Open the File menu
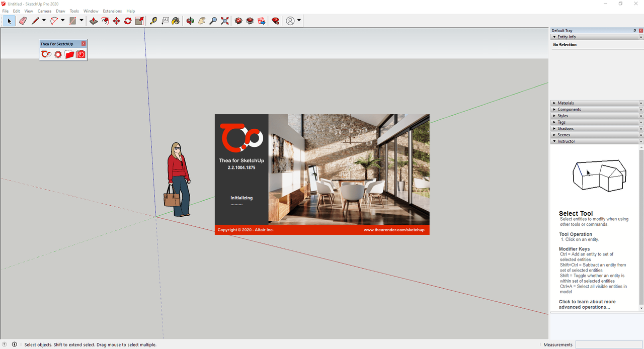The height and width of the screenshot is (349, 644). [5, 11]
